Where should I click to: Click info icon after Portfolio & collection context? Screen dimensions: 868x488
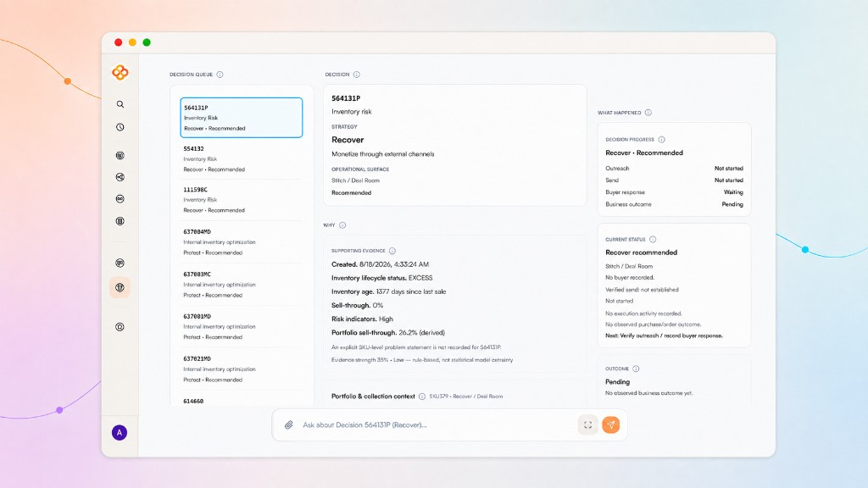point(422,396)
